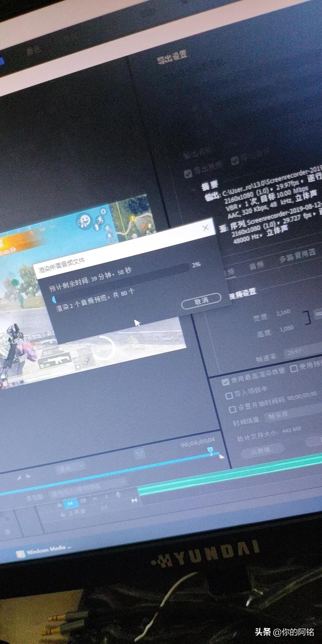
Task: Enable the 使用预览 checkbox
Action: pos(293,368)
